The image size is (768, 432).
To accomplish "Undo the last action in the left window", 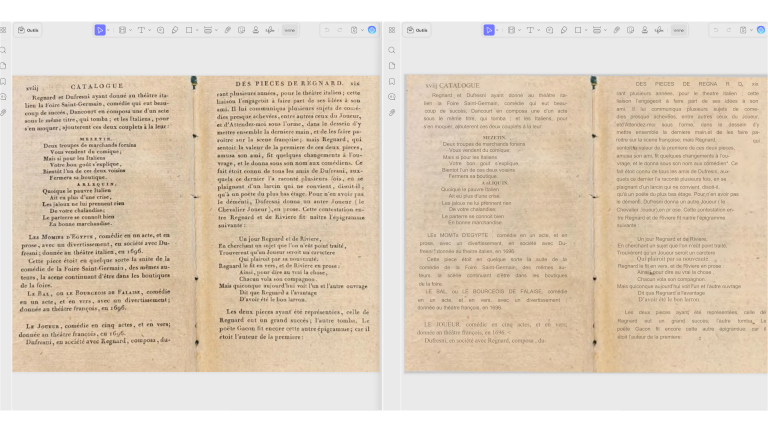I will [x=327, y=30].
